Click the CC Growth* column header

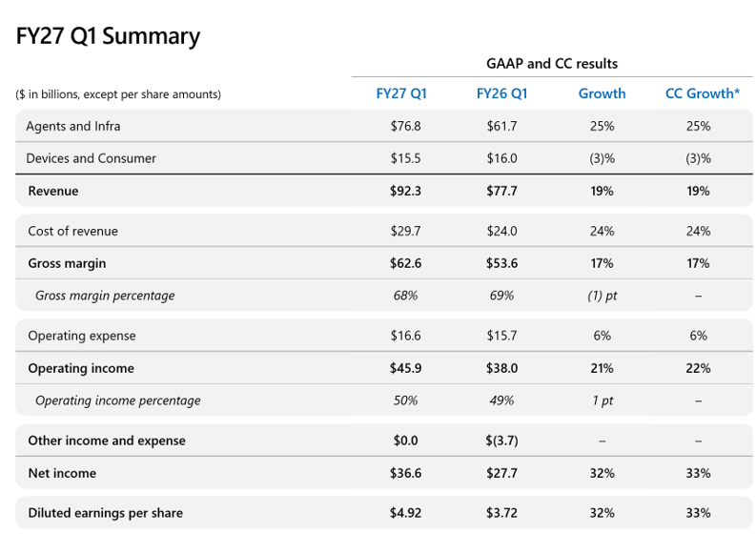(703, 93)
